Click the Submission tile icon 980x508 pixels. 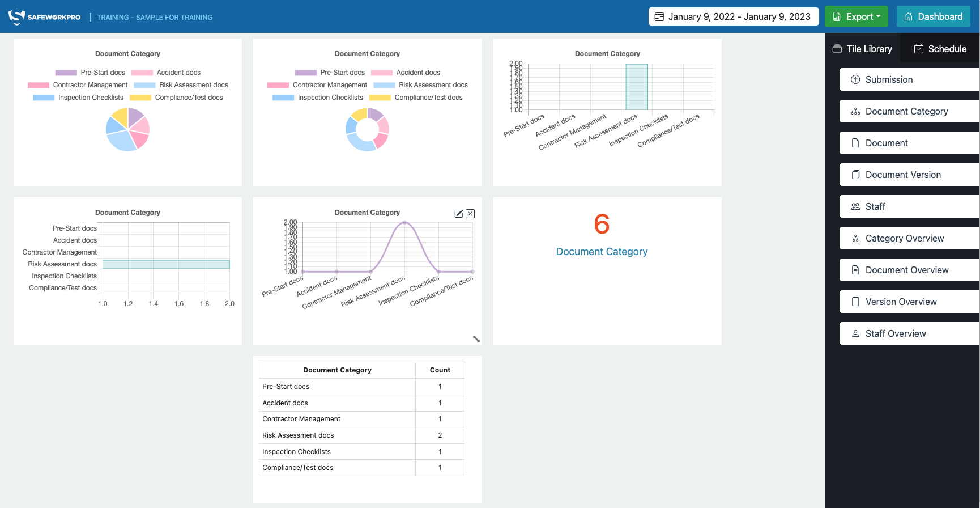point(855,79)
